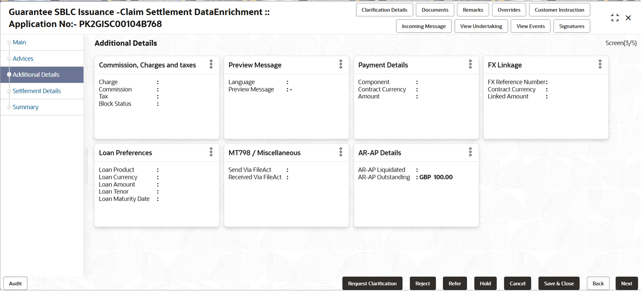Open the Documents button
The height and width of the screenshot is (291, 644).
pyautogui.click(x=435, y=10)
